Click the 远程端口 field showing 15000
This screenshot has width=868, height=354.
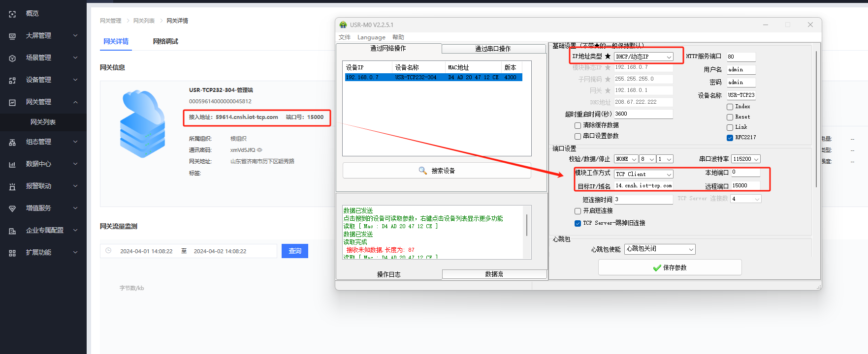click(745, 186)
